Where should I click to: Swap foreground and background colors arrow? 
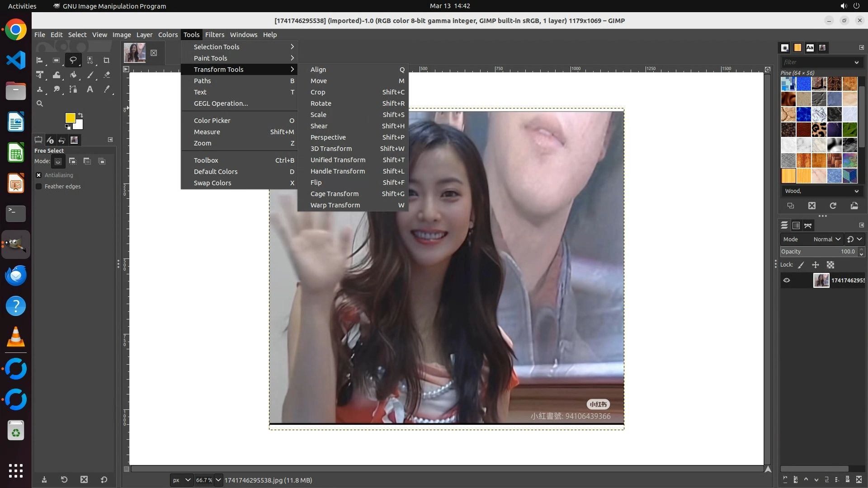(x=80, y=115)
